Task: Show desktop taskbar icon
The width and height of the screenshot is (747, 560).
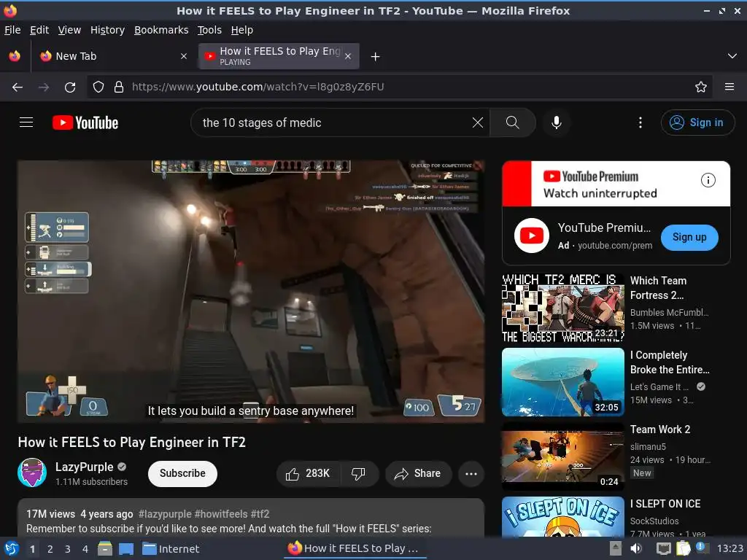Action: tap(125, 548)
